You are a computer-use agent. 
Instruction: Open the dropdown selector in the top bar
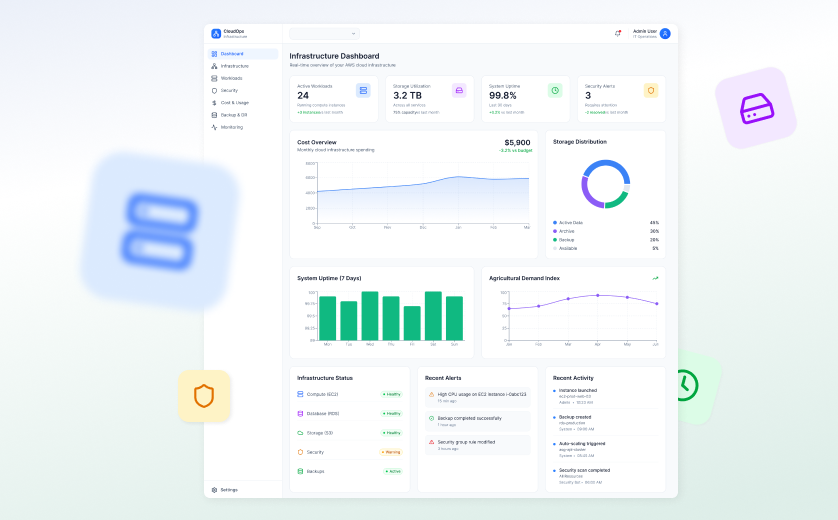(x=324, y=34)
